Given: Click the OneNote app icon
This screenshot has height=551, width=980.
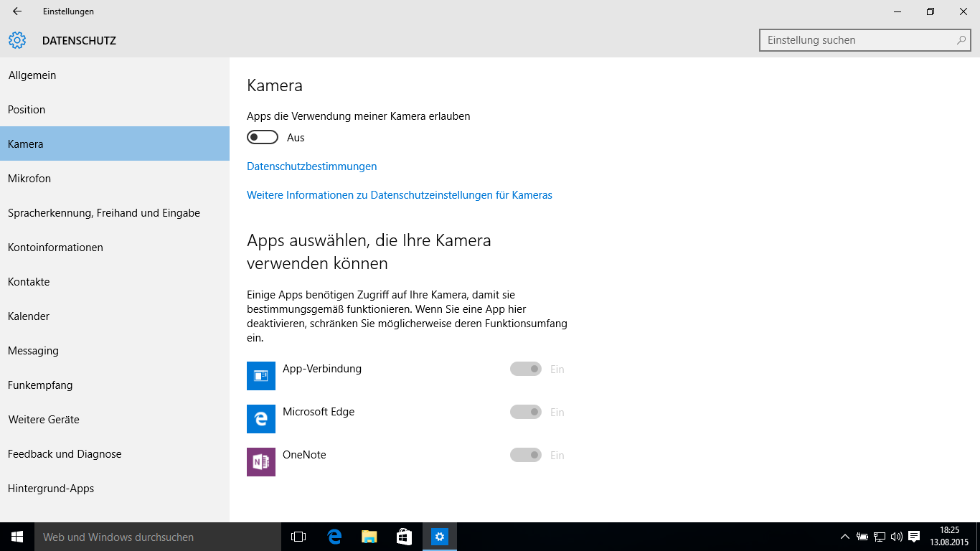Looking at the screenshot, I should pos(261,462).
